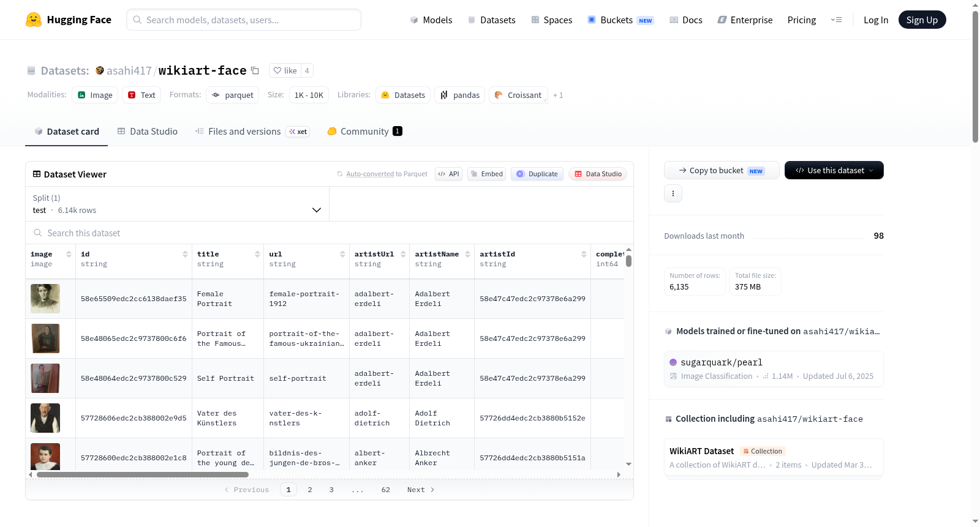
Task: Click the horizontal table scrollbar
Action: click(x=143, y=474)
